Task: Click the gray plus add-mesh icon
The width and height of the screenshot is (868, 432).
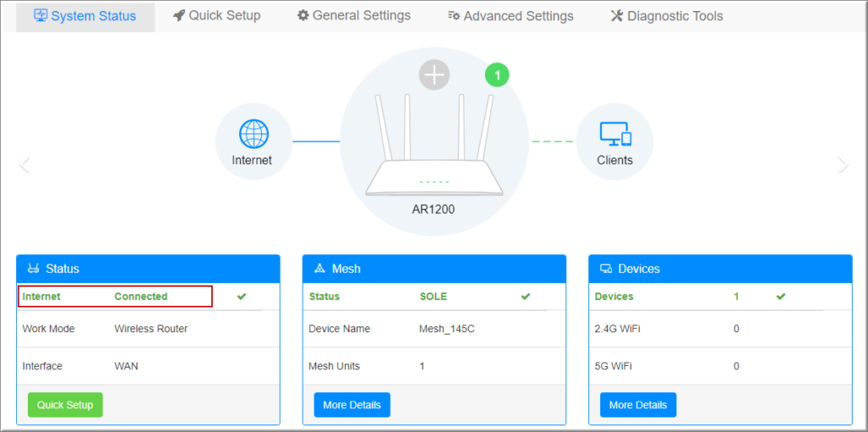Action: [x=434, y=75]
